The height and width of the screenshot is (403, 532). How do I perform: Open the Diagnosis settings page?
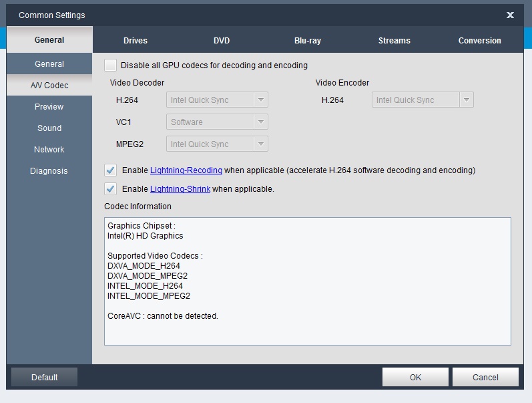pyautogui.click(x=49, y=171)
